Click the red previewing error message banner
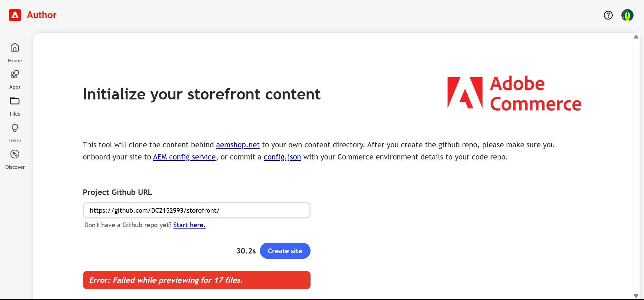The height and width of the screenshot is (300, 644). coord(197,280)
